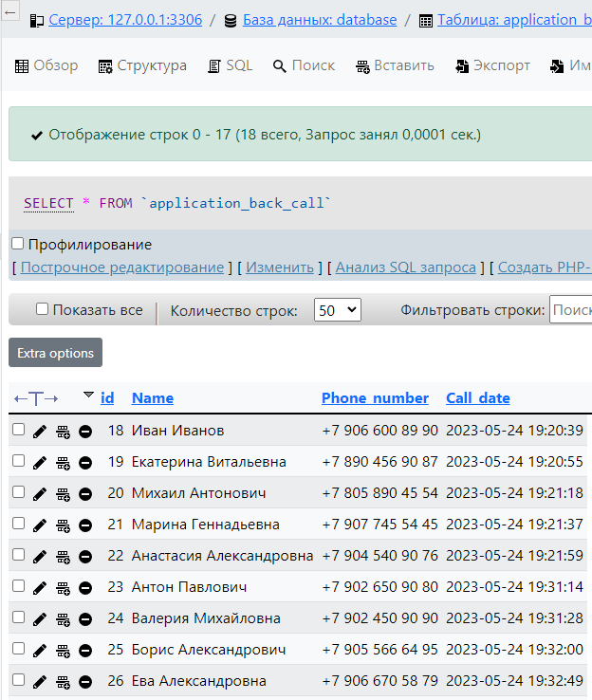Tick the Показать все checkbox
592x700 pixels.
coord(42,309)
